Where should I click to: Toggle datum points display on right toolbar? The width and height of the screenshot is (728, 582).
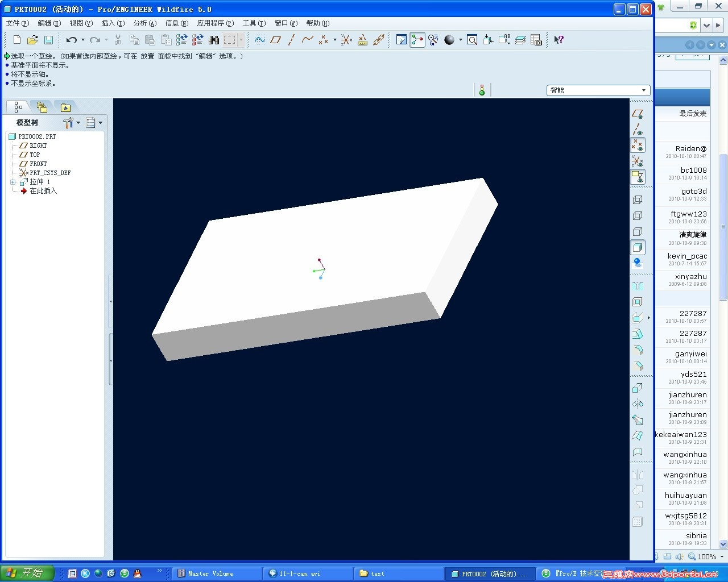point(638,145)
